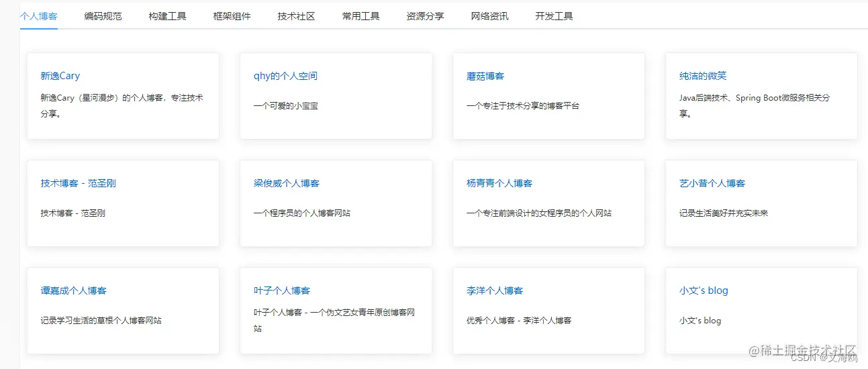Open the 新逸Cary blog link
The image size is (868, 369).
[60, 76]
